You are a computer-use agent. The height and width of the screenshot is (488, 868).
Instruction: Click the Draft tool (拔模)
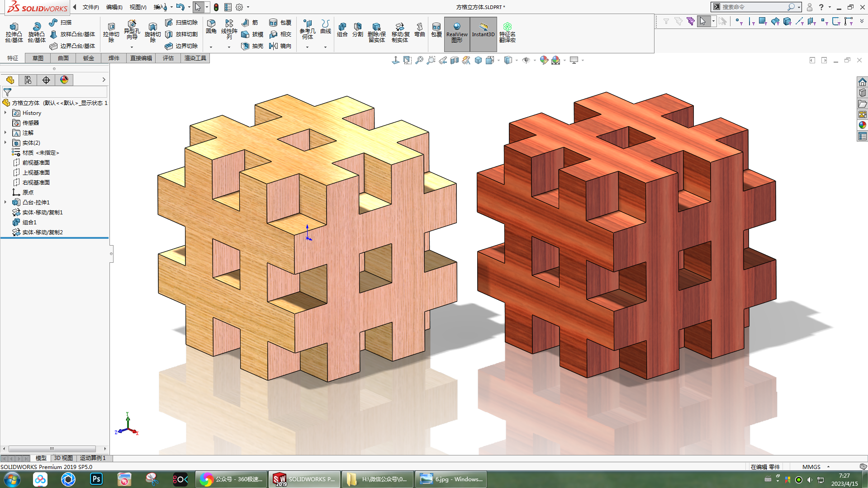tap(252, 34)
